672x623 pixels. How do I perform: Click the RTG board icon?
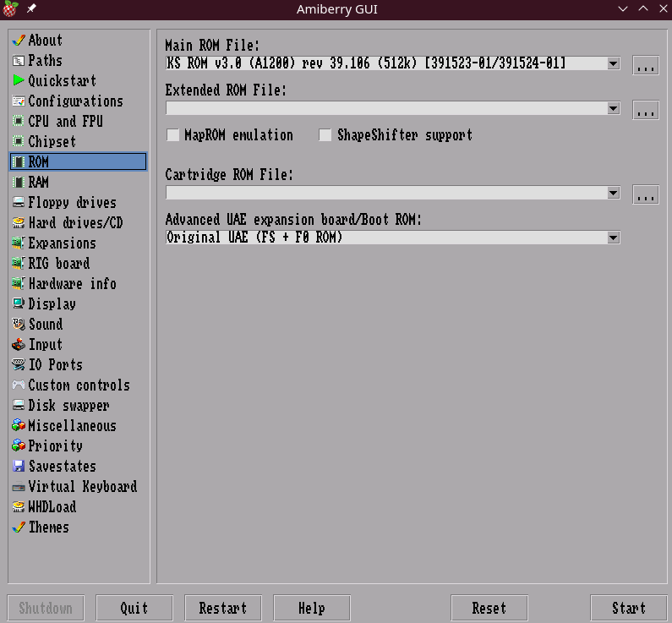tap(19, 263)
